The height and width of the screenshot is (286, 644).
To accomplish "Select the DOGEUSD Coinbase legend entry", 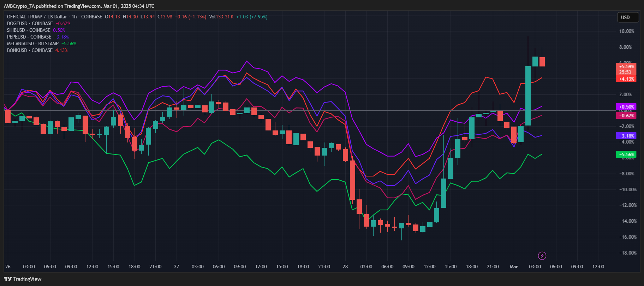I will [30, 23].
